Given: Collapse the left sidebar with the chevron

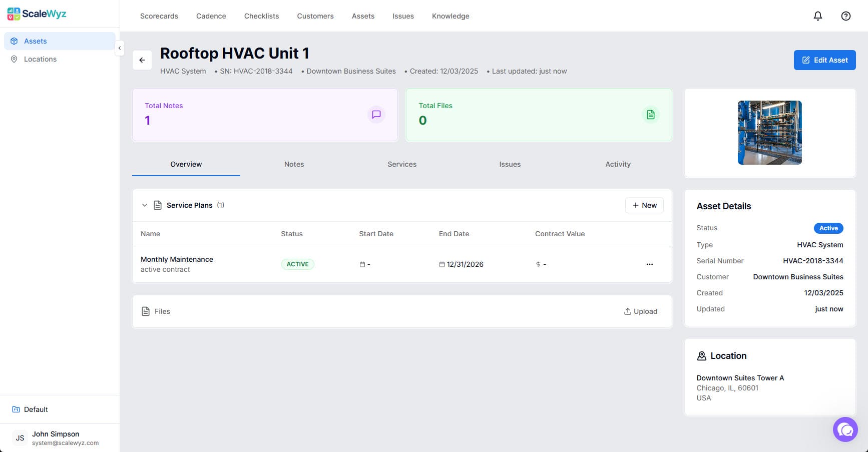Looking at the screenshot, I should point(120,48).
